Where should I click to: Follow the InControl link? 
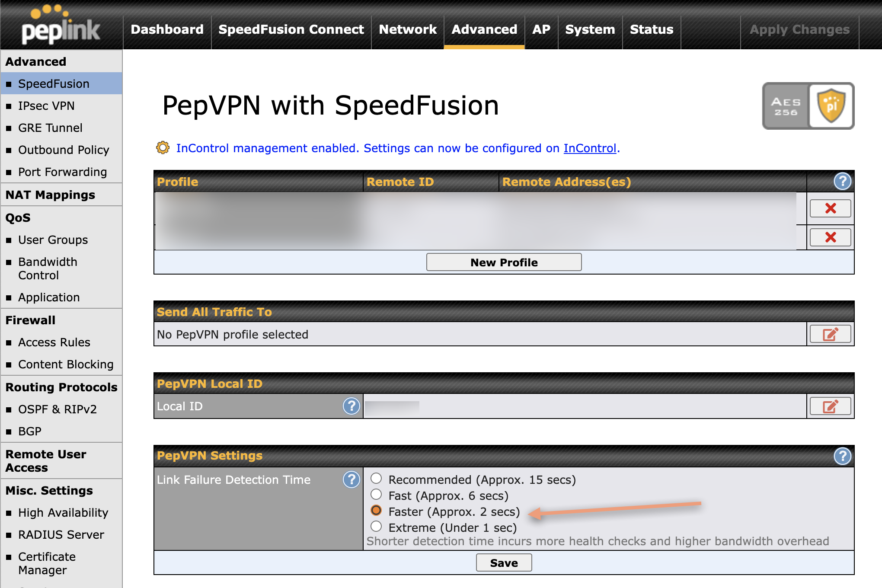(590, 148)
